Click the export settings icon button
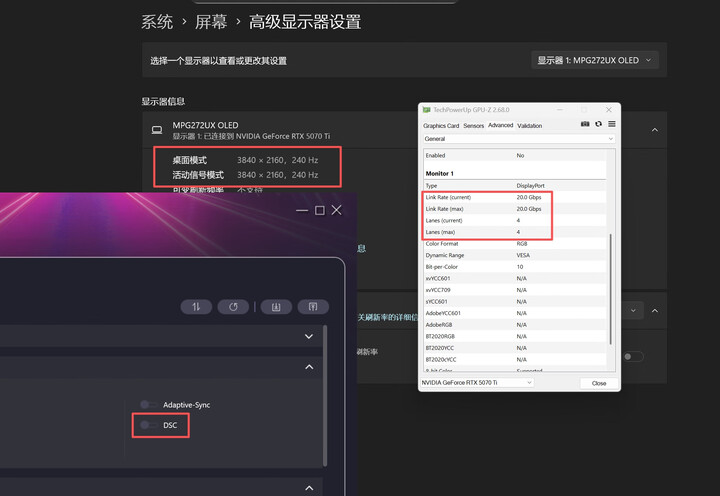Viewport: 720px width, 496px height. point(313,307)
